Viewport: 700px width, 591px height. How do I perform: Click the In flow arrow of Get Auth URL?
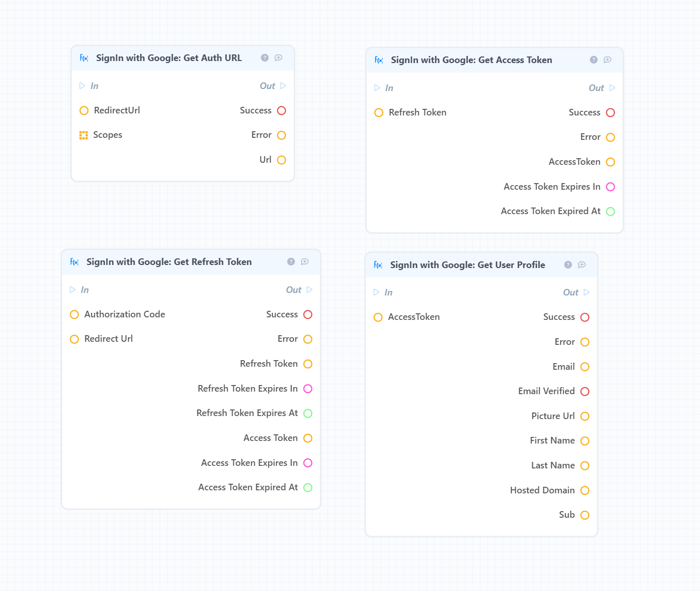(82, 86)
